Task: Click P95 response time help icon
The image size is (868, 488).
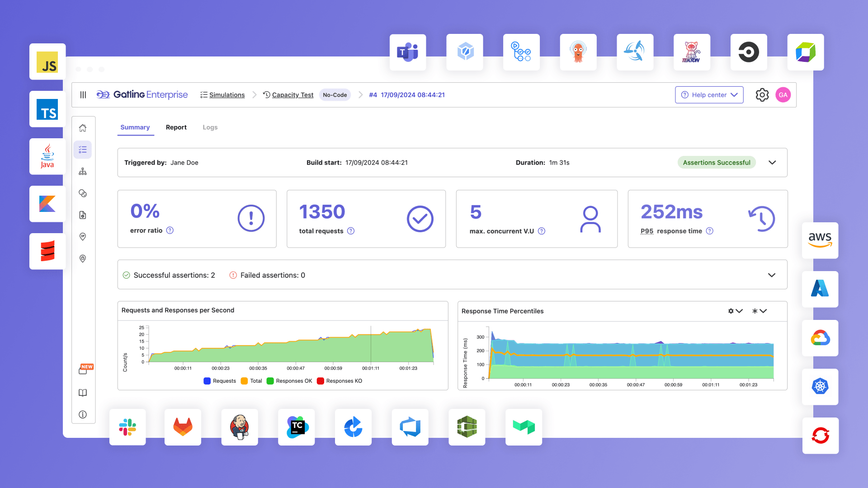Action: (710, 231)
